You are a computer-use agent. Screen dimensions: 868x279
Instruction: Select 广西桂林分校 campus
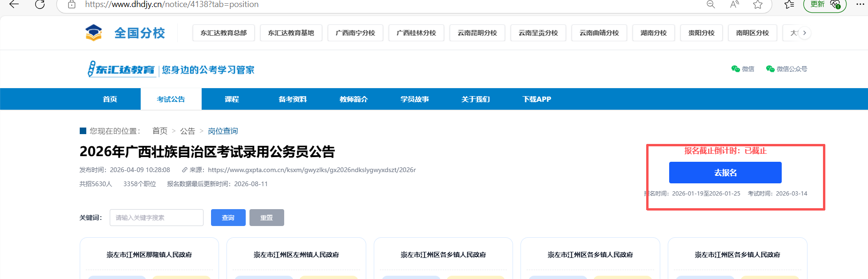[416, 33]
